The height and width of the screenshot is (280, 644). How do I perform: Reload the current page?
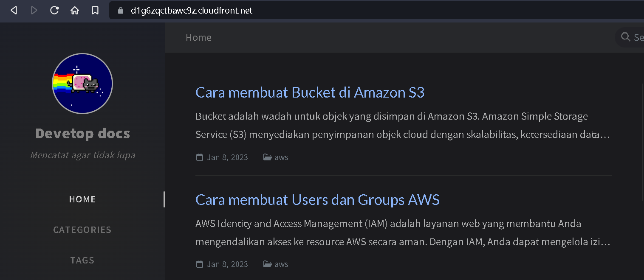[54, 10]
